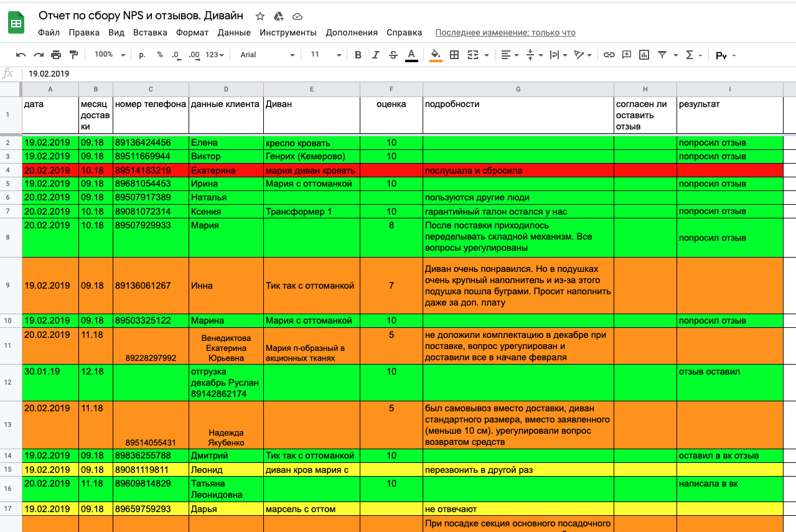
Task: Format cell as percent
Action: click(160, 55)
